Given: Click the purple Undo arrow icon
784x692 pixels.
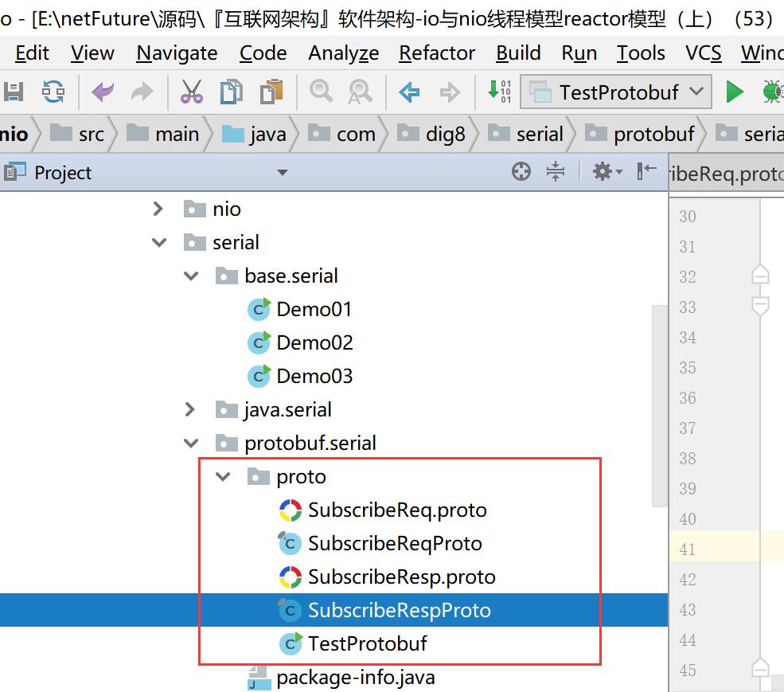Looking at the screenshot, I should click(x=103, y=92).
